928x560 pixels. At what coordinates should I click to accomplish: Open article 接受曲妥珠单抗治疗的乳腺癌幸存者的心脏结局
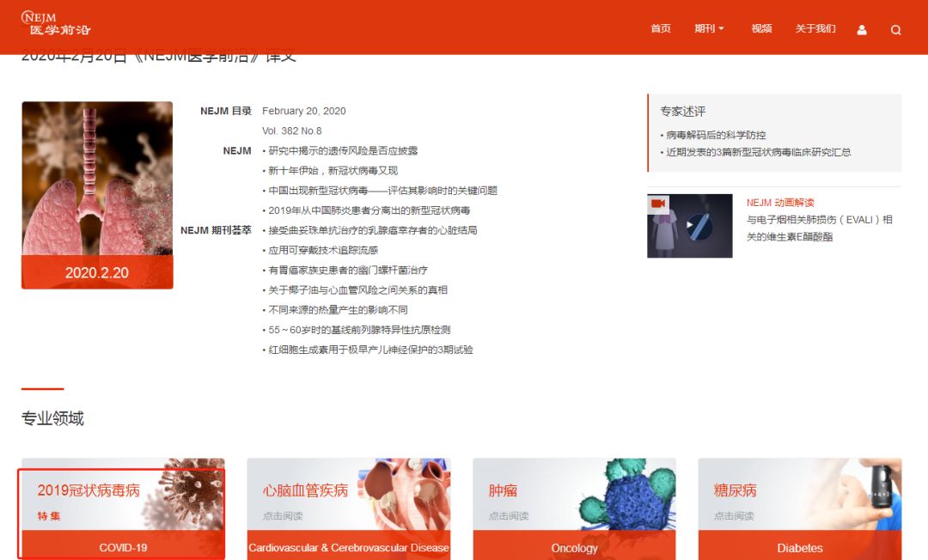[372, 230]
